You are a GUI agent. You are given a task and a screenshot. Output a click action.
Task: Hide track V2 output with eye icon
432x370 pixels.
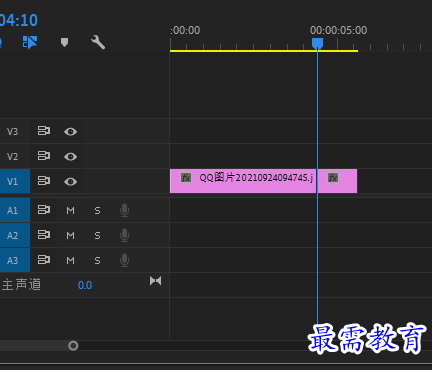pos(70,157)
